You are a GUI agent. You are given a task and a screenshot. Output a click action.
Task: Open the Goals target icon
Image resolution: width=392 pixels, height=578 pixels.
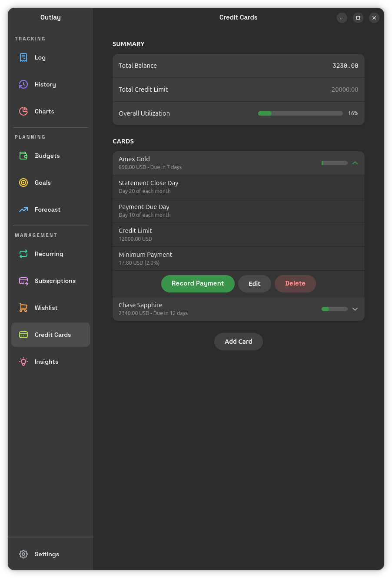pos(23,183)
